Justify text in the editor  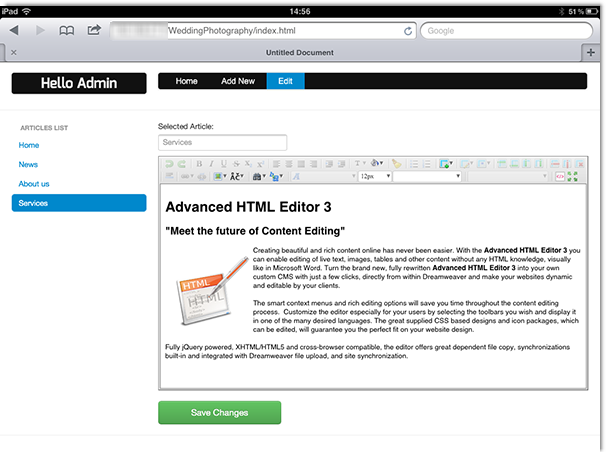[x=301, y=164]
